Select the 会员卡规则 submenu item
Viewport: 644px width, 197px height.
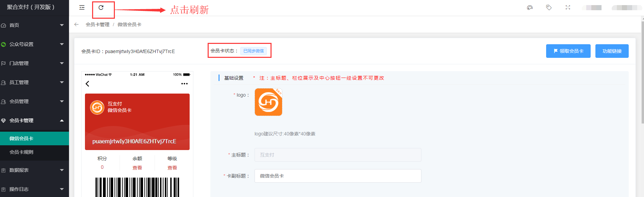click(34, 152)
